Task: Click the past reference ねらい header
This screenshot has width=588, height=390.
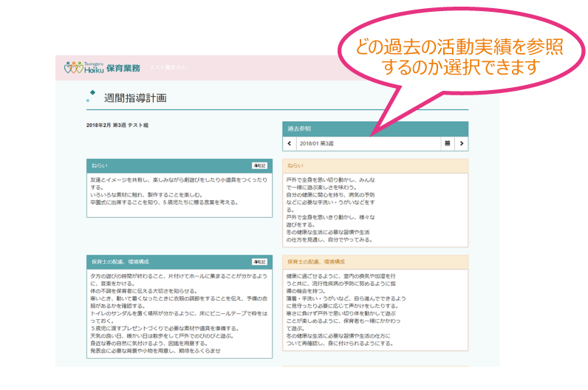Action: 375,165
